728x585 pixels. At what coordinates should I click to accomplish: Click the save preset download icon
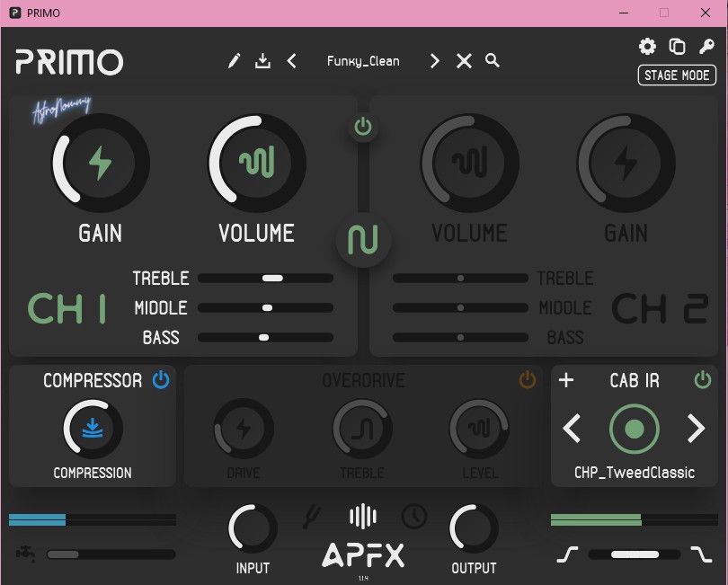tap(262, 61)
